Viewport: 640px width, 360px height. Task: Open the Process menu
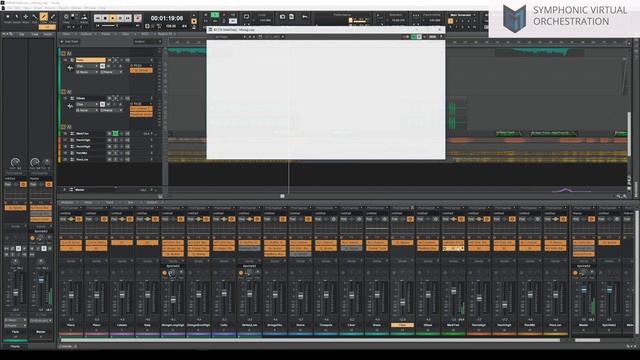[x=50, y=7]
